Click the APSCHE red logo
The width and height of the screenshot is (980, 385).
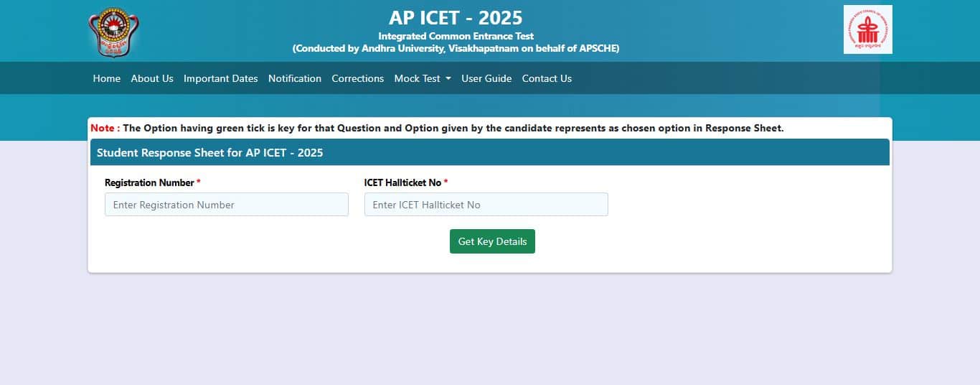867,29
